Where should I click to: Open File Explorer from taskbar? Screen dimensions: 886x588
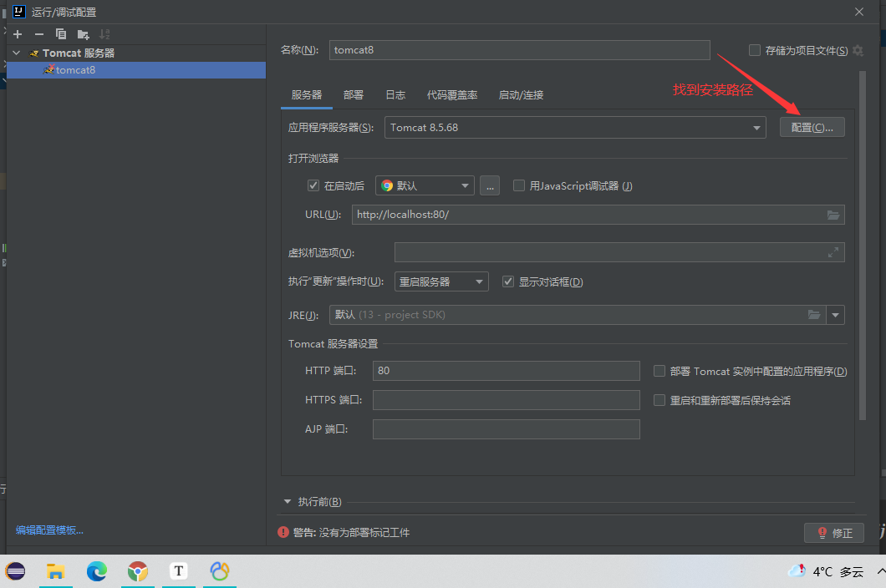[x=55, y=571]
